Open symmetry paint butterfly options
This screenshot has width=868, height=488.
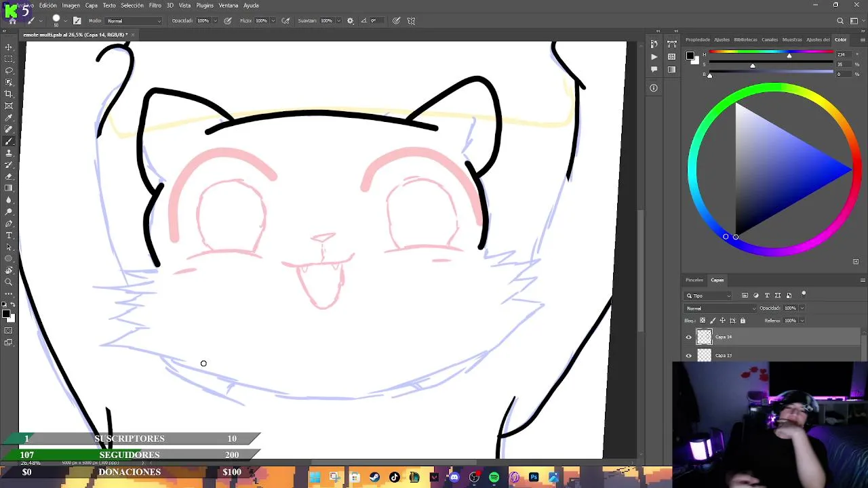tap(411, 20)
